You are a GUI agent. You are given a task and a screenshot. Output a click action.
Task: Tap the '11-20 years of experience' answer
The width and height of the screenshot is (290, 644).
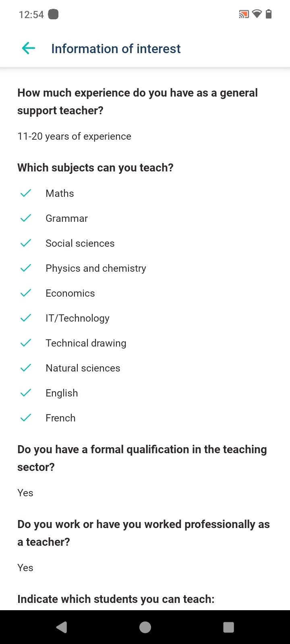[x=74, y=136]
